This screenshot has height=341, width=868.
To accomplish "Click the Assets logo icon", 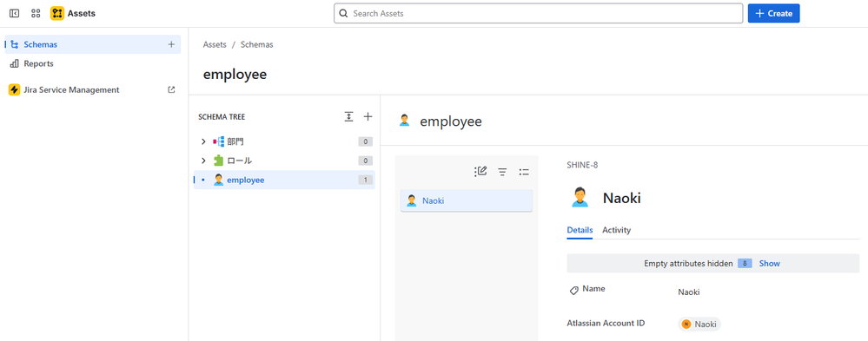I will [57, 13].
